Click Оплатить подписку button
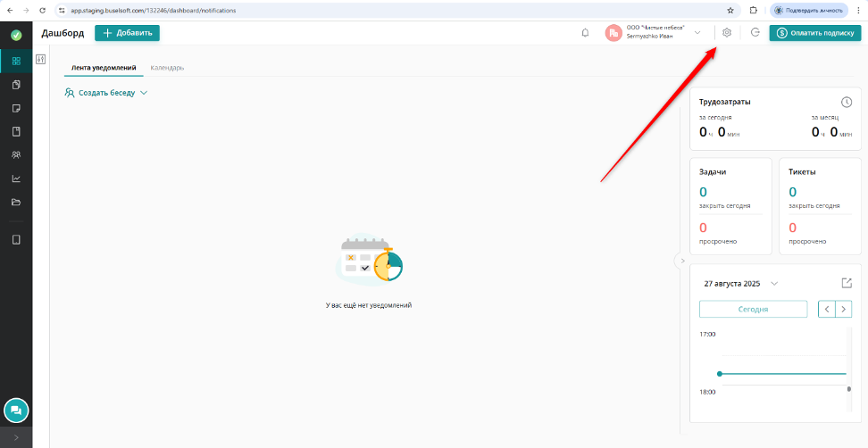868x448 pixels. click(815, 33)
